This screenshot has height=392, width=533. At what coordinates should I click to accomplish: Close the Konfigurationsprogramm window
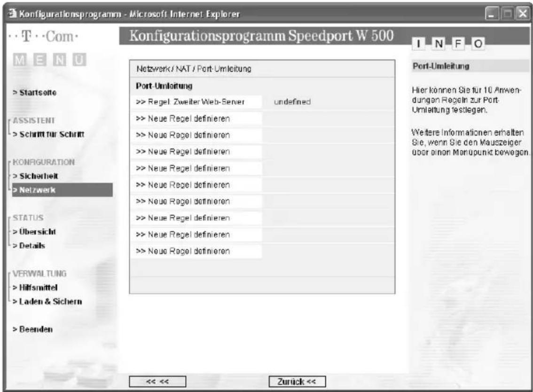click(522, 14)
